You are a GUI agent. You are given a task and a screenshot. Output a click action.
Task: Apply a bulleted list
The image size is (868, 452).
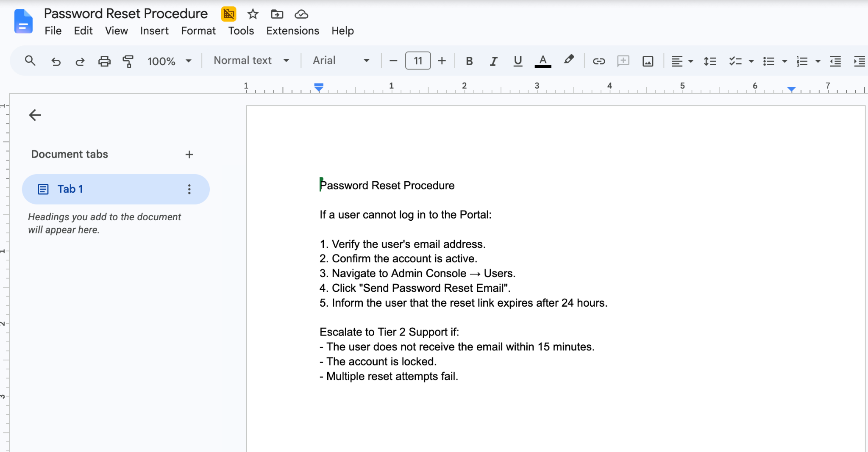pyautogui.click(x=768, y=61)
